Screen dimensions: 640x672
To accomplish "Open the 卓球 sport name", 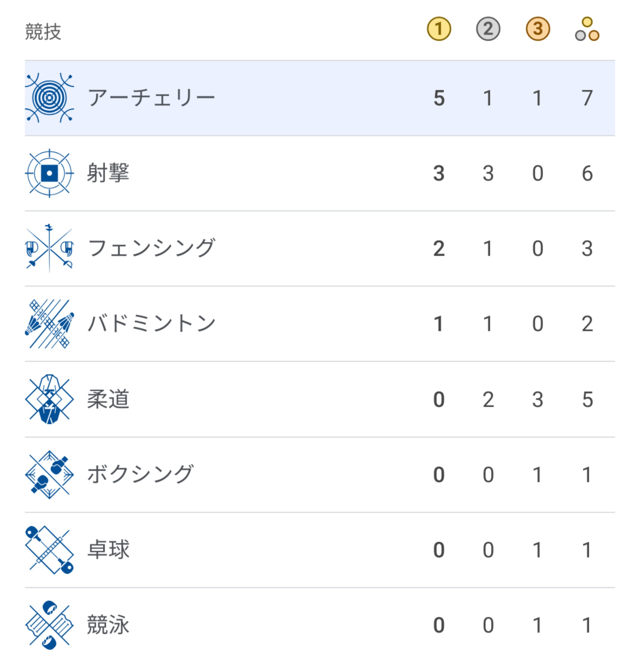I will (108, 550).
